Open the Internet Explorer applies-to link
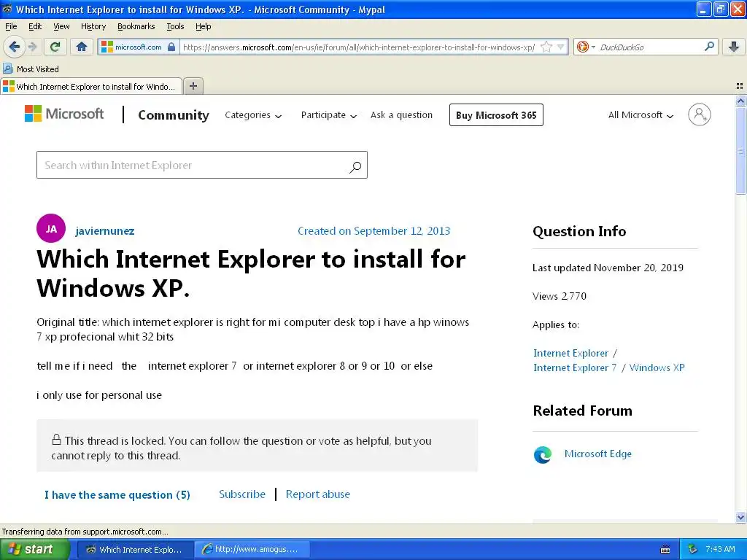Viewport: 747px width, 560px height. (x=570, y=353)
